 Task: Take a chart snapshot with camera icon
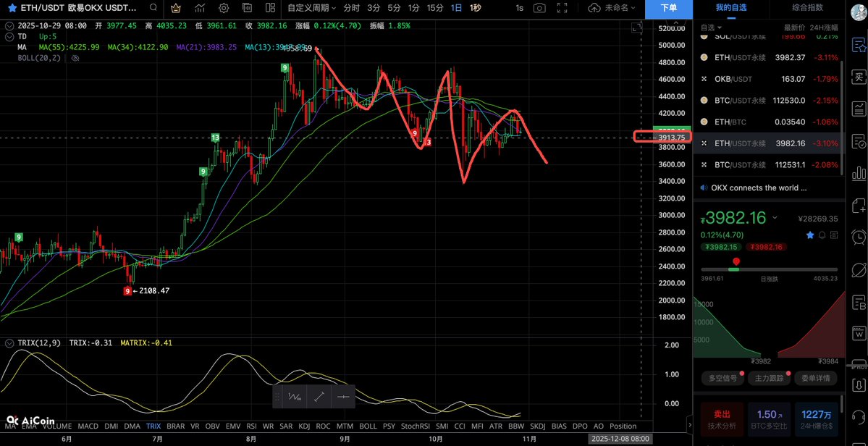coord(539,8)
